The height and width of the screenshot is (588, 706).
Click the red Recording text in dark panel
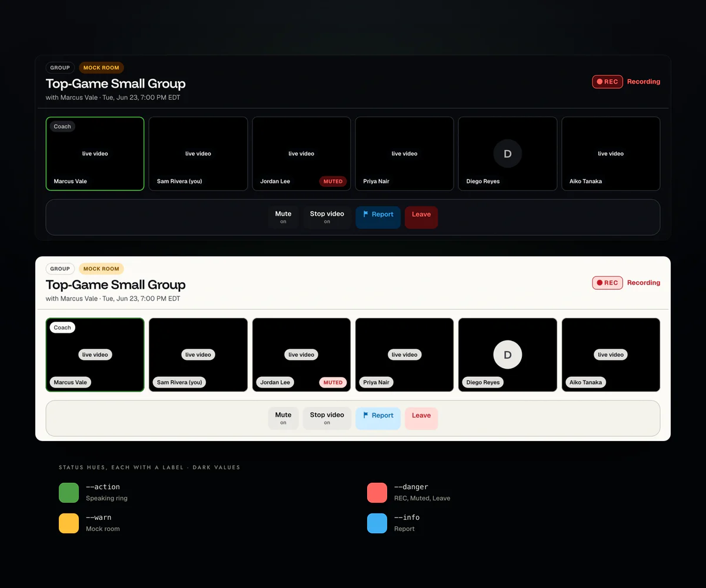tap(644, 82)
